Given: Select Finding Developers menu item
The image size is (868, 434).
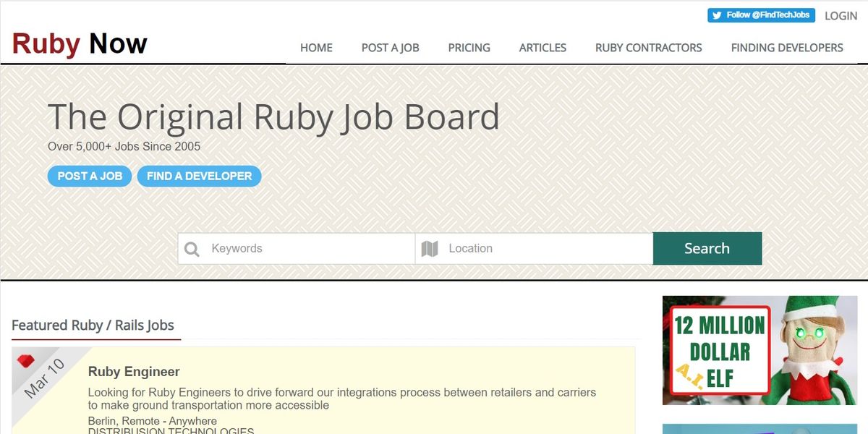Looking at the screenshot, I should pyautogui.click(x=787, y=48).
